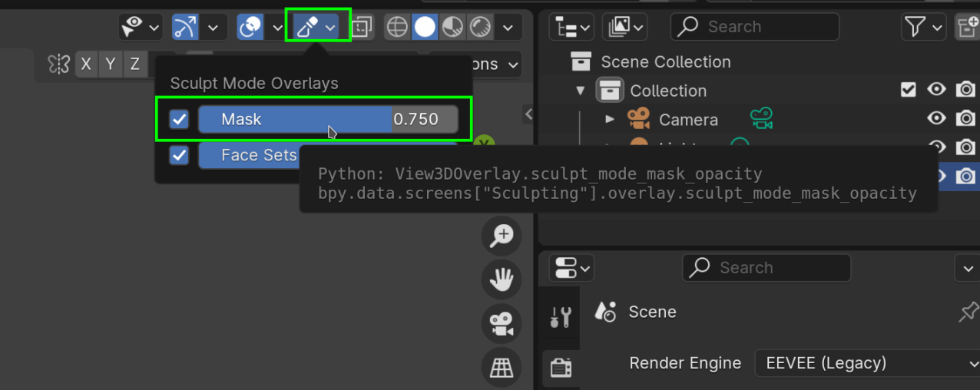Open the outliner filter dropdown
This screenshot has height=390, width=980.
(x=922, y=28)
